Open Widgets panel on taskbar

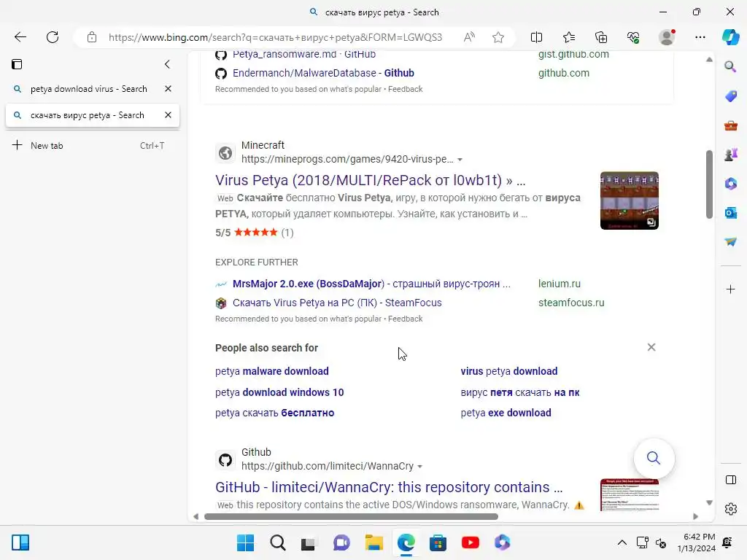point(20,542)
